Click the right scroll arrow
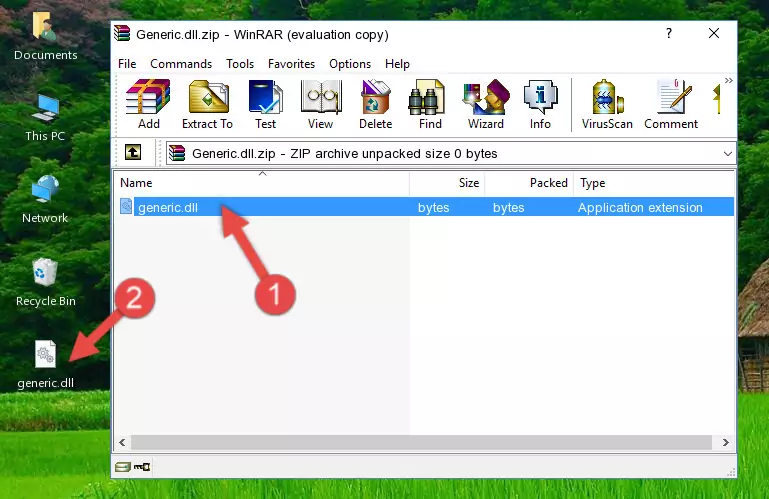Screen dimensions: 769x499 (x=725, y=443)
